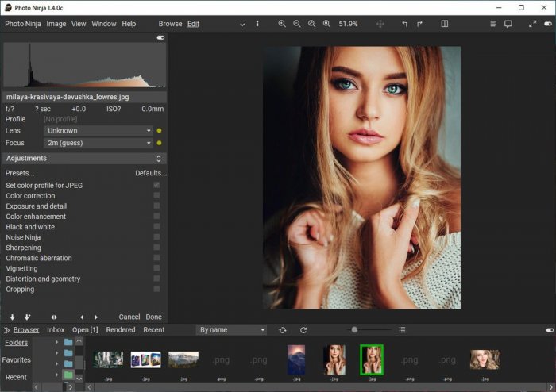
Task: Click the fullscreen expand icon
Action: (532, 24)
